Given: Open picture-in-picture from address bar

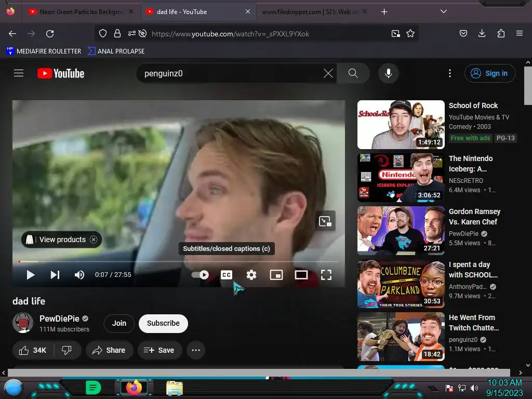Looking at the screenshot, I should tap(395, 33).
